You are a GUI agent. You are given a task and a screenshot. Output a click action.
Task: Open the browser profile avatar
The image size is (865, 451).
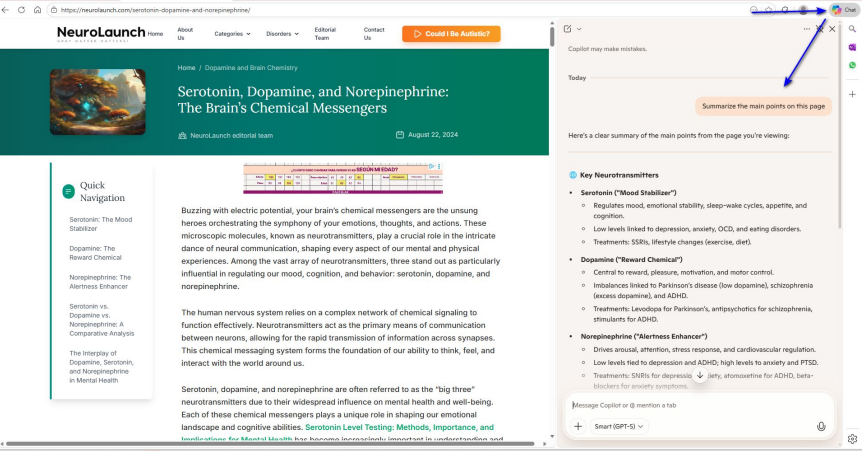click(803, 10)
